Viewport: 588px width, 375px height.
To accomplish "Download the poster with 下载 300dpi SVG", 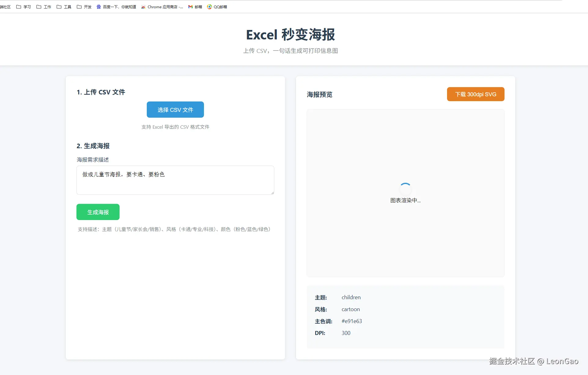I will pos(475,94).
